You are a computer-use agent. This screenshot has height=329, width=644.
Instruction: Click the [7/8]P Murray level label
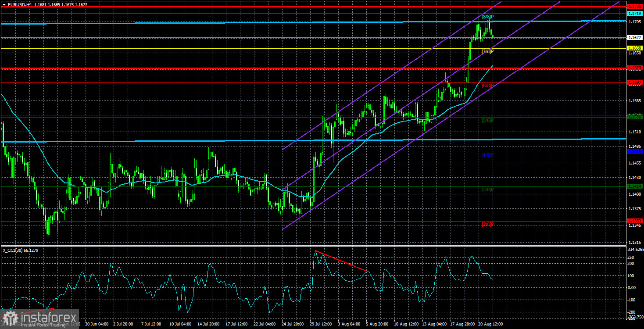tap(487, 52)
